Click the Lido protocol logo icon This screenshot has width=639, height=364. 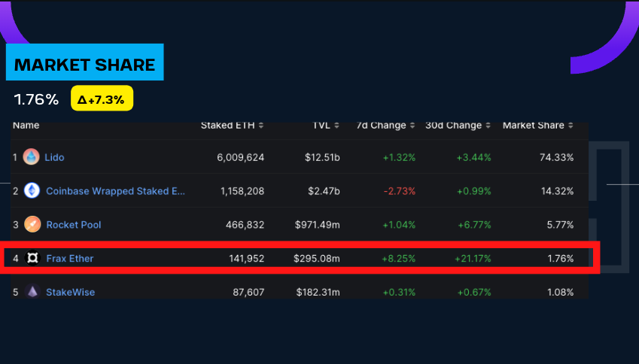[x=32, y=157]
